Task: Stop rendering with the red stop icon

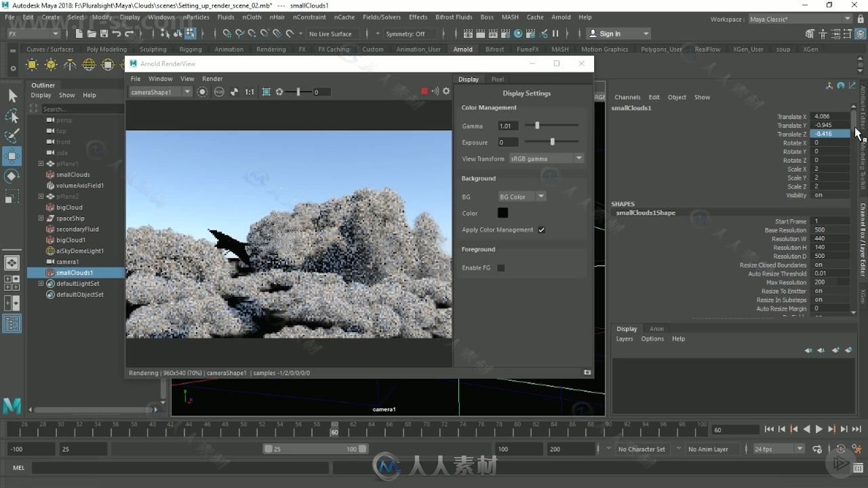Action: point(425,91)
